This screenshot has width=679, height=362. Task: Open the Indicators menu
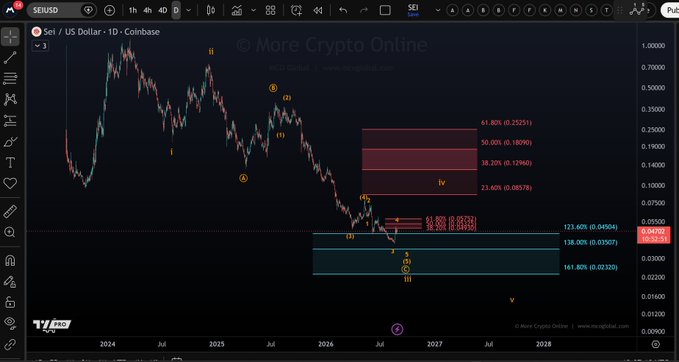click(236, 10)
